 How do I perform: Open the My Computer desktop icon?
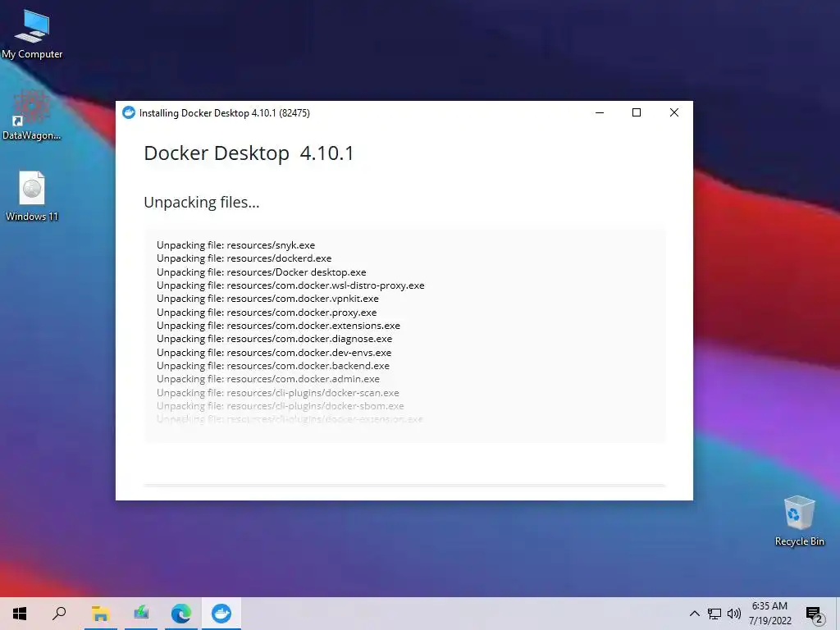click(x=32, y=34)
